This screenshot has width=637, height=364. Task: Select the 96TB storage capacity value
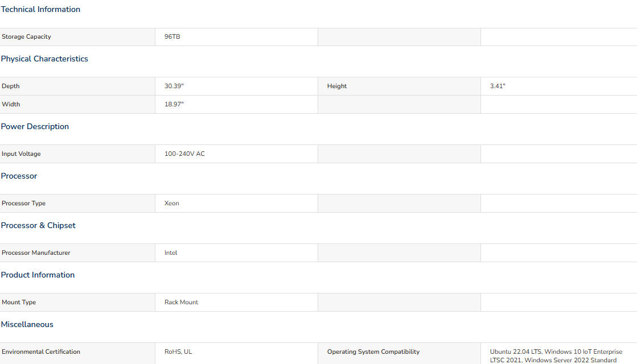click(x=172, y=36)
